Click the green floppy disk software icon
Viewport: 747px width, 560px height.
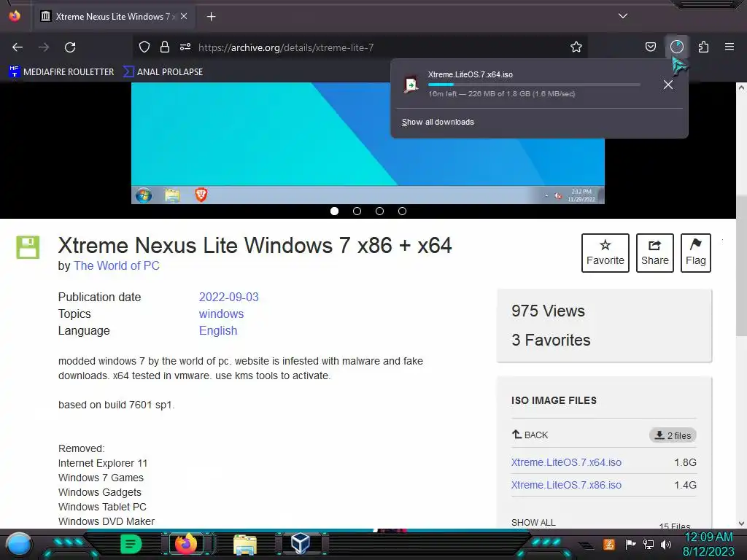(x=28, y=247)
